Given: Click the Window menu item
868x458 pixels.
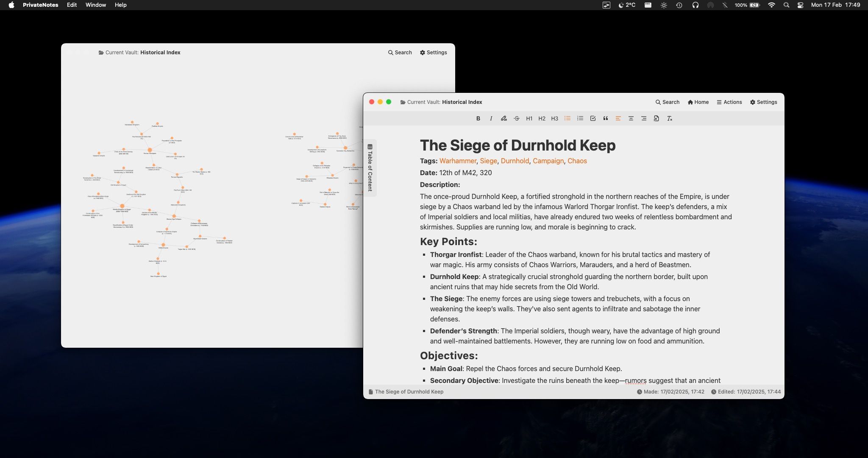Looking at the screenshot, I should pos(95,5).
